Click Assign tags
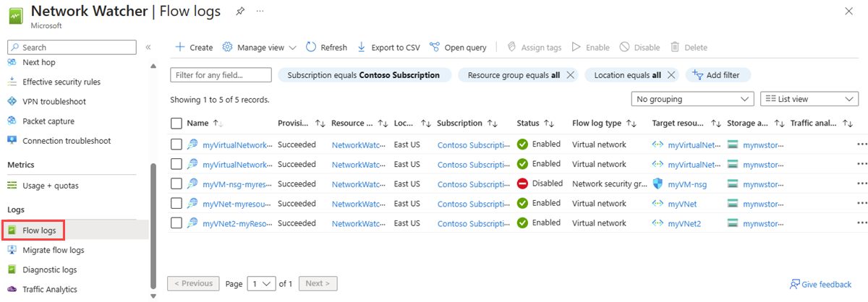Image resolution: width=868 pixels, height=302 pixels. [x=534, y=47]
